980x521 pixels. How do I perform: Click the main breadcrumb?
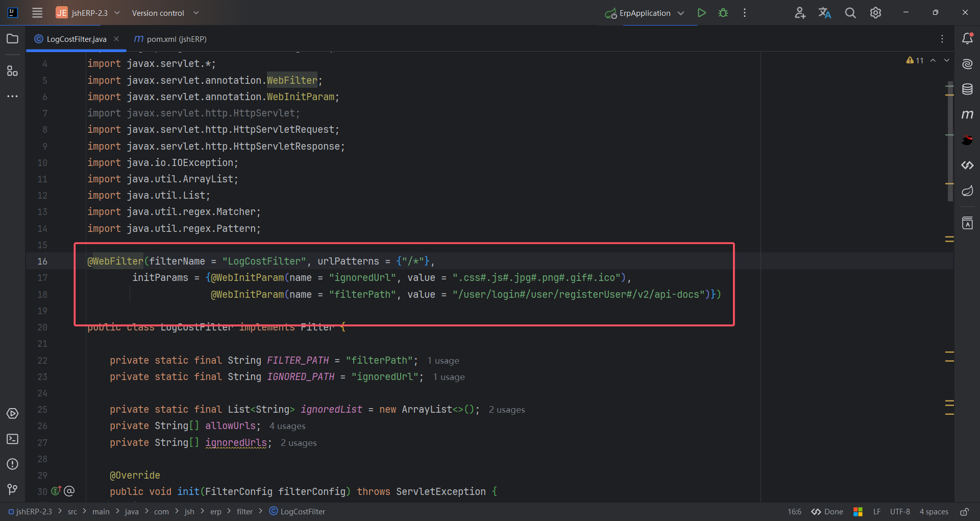(x=101, y=511)
